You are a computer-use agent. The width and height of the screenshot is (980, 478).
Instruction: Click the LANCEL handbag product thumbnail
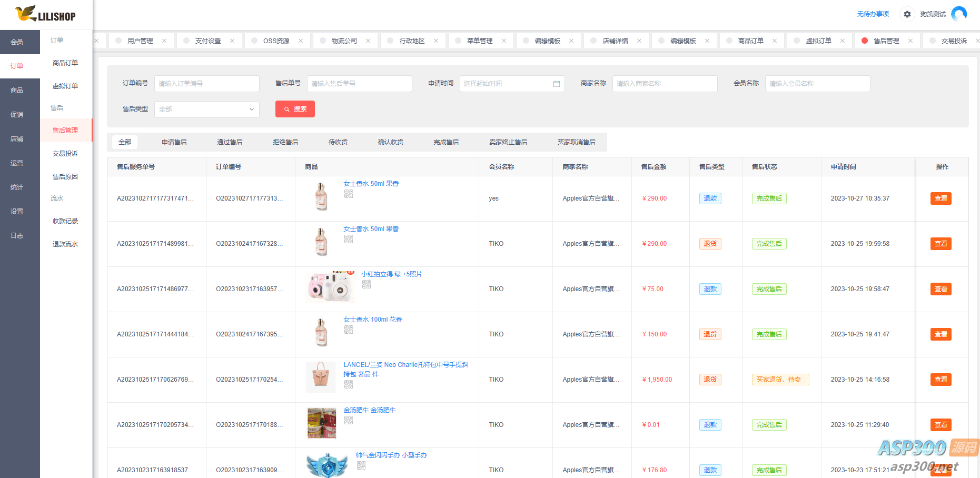(321, 377)
